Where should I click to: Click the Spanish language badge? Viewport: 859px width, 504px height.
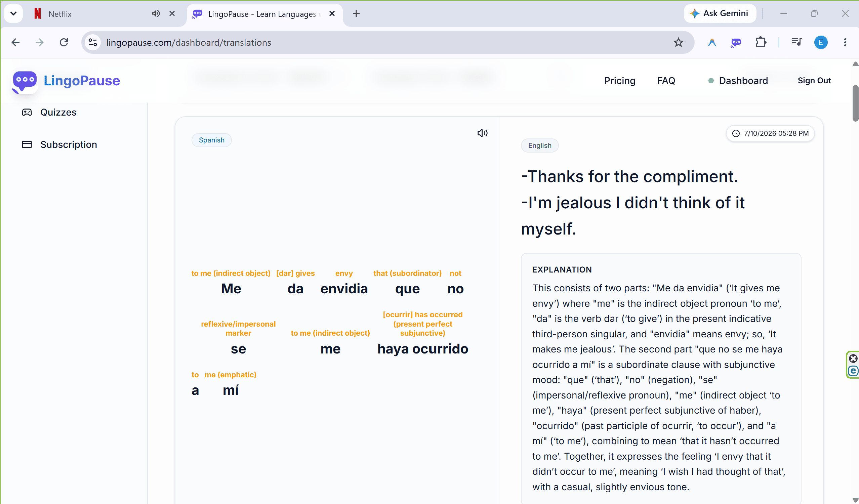click(x=212, y=140)
